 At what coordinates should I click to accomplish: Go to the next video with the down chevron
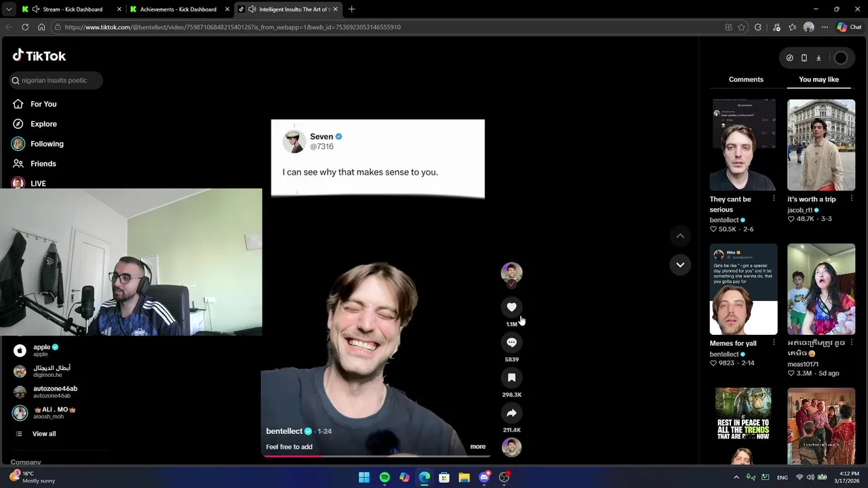(x=680, y=264)
